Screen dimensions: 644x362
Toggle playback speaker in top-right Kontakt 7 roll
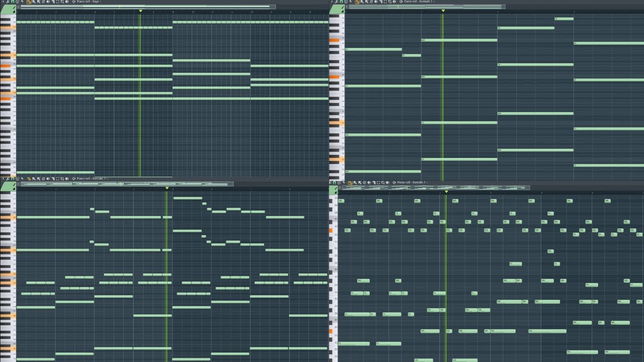coord(395,2)
